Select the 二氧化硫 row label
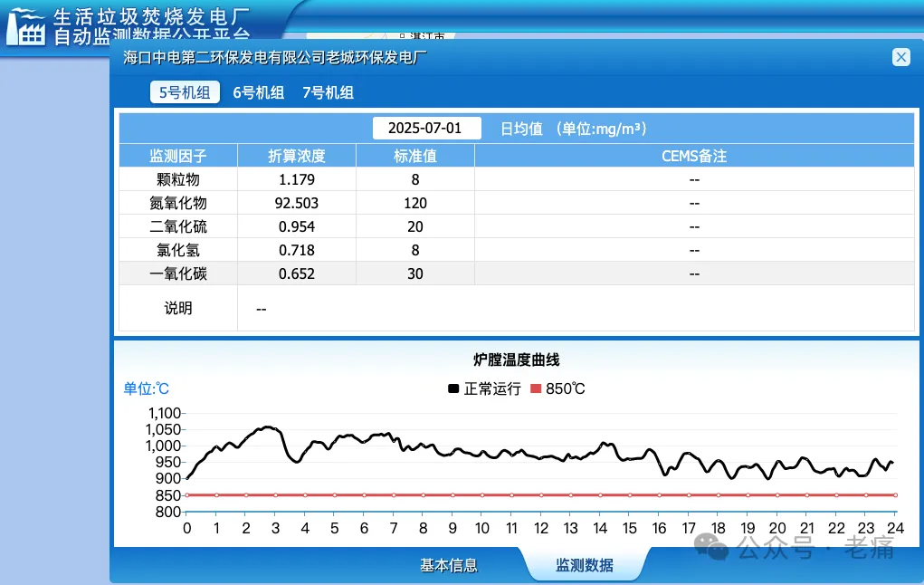Viewport: 924px width, 585px height. [178, 226]
